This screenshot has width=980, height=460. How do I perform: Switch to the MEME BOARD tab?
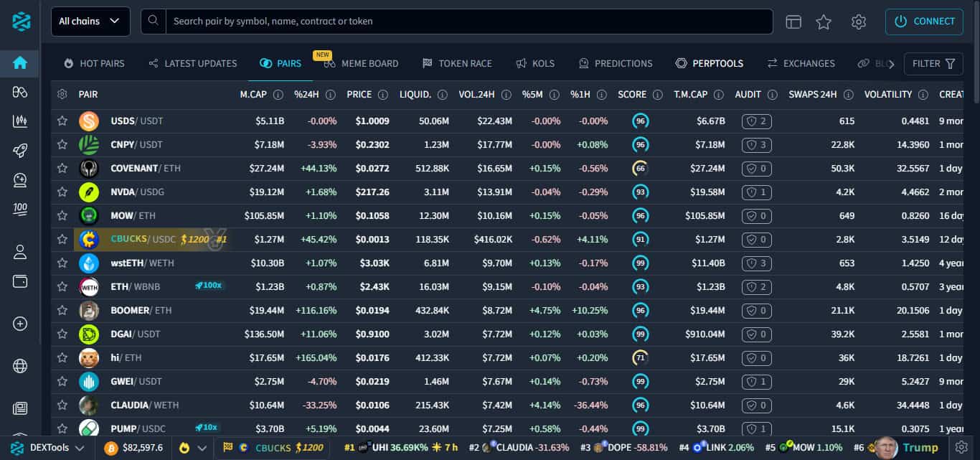tap(361, 64)
